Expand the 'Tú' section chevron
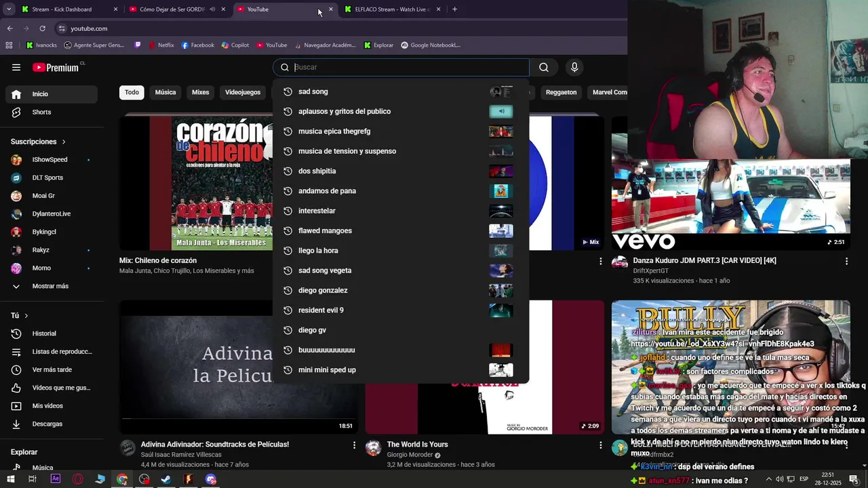Image resolution: width=868 pixels, height=488 pixels. [26, 316]
